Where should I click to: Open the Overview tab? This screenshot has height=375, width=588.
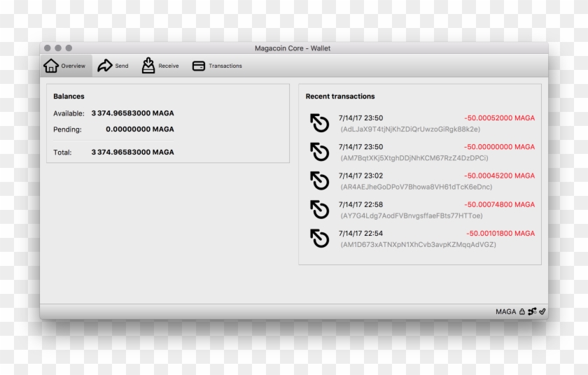pos(66,66)
